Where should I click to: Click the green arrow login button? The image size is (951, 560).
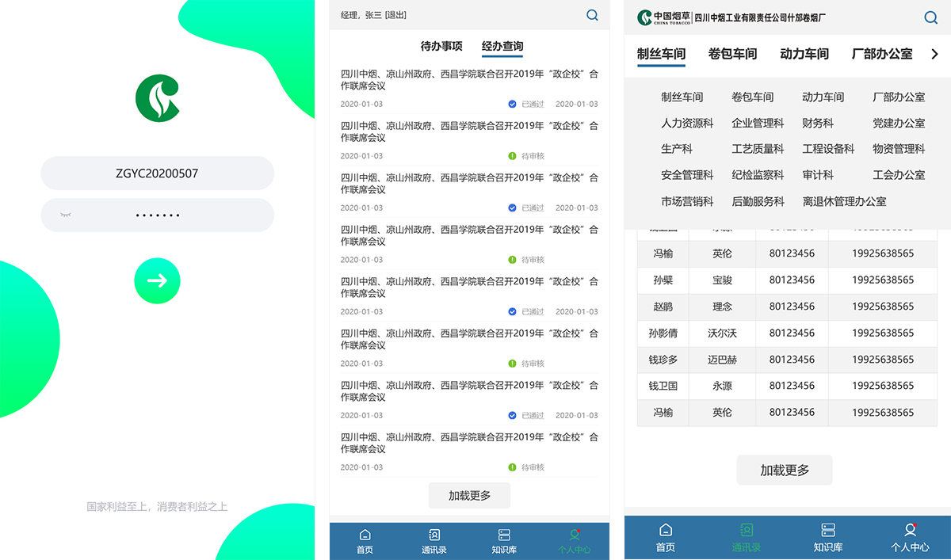tap(157, 280)
